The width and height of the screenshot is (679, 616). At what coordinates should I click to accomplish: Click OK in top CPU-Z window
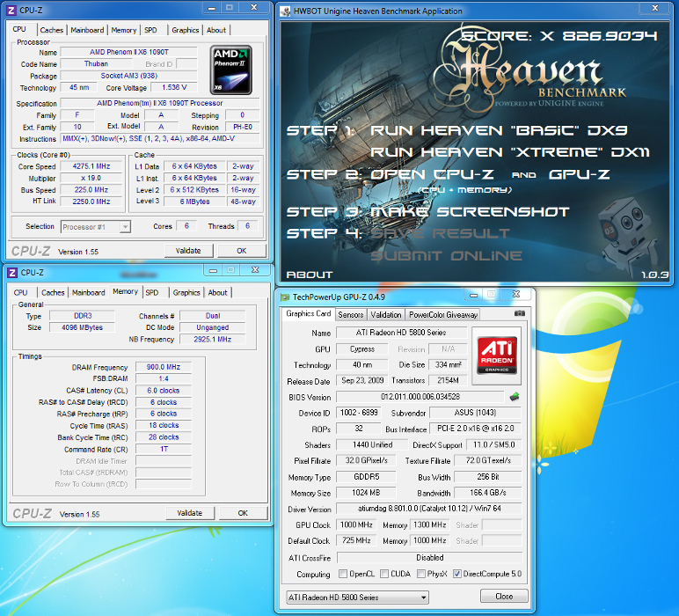[242, 251]
